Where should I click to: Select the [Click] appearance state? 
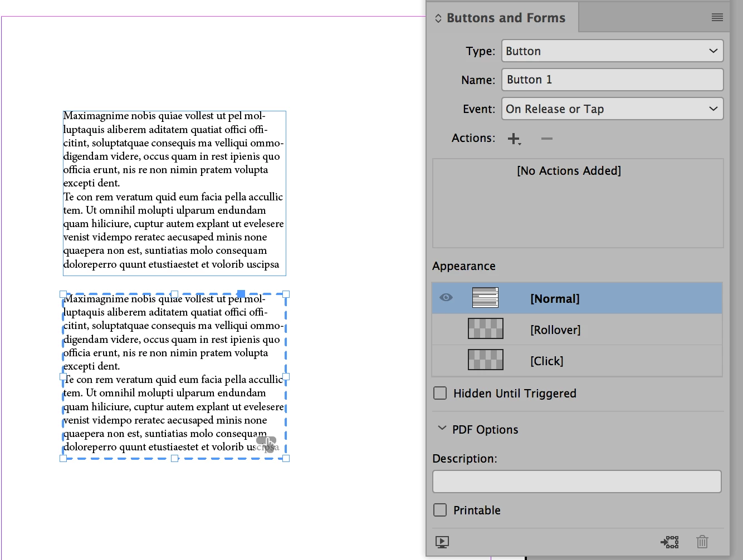pos(577,361)
